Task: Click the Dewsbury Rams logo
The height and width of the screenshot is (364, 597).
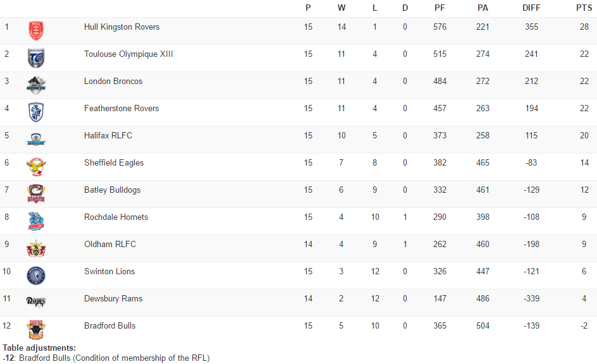Action: click(36, 301)
